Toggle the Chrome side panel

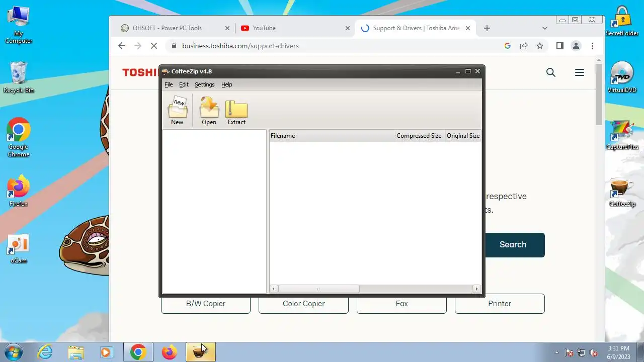[x=559, y=46]
